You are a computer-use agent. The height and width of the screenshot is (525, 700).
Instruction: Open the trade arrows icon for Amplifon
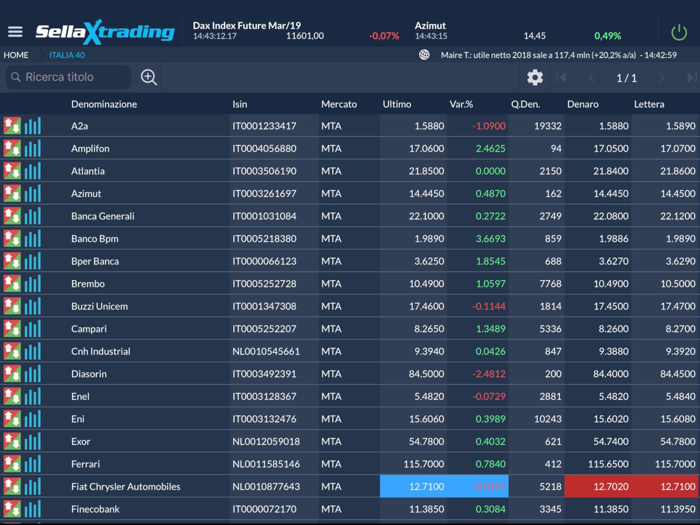point(12,148)
